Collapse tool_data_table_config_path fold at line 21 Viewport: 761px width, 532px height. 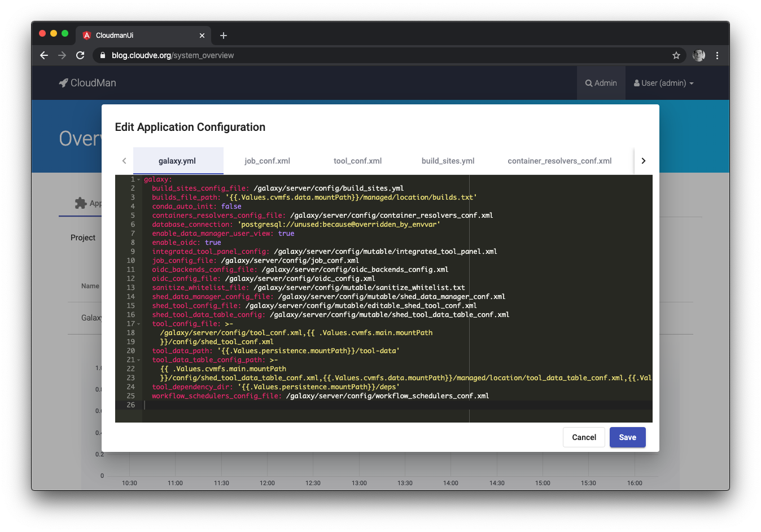(x=139, y=360)
